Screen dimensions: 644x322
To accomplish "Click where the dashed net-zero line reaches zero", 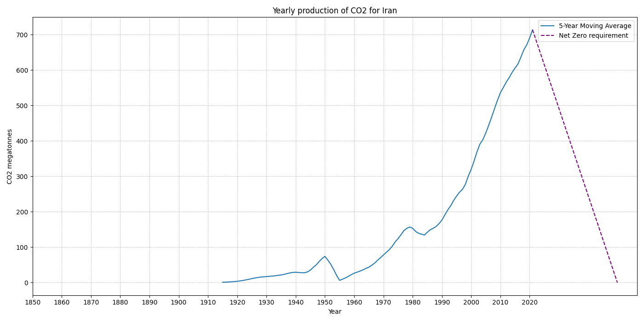I will coord(617,282).
